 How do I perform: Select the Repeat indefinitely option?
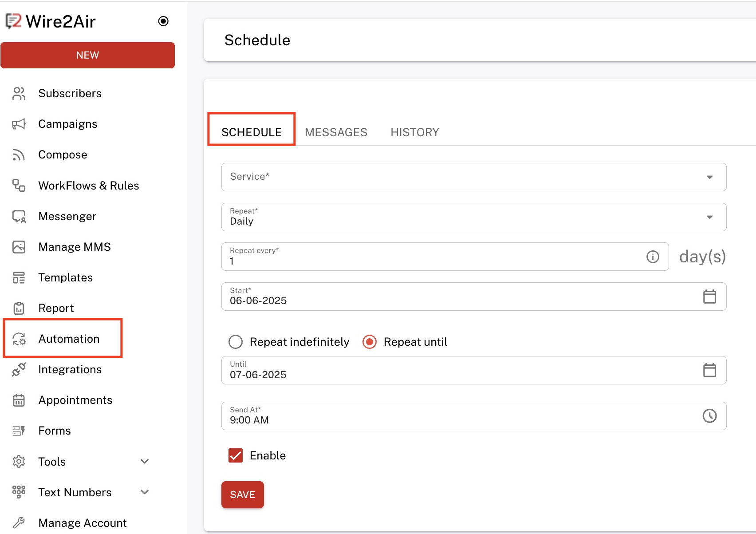236,342
